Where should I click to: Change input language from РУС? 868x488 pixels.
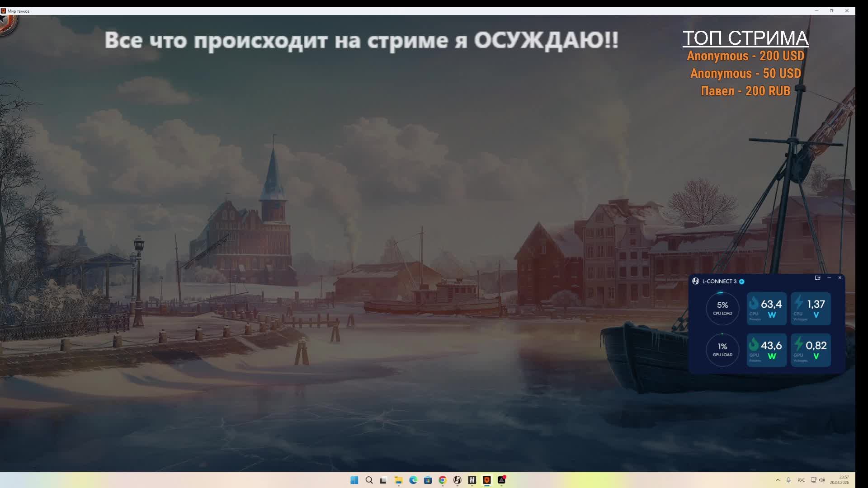(x=801, y=480)
